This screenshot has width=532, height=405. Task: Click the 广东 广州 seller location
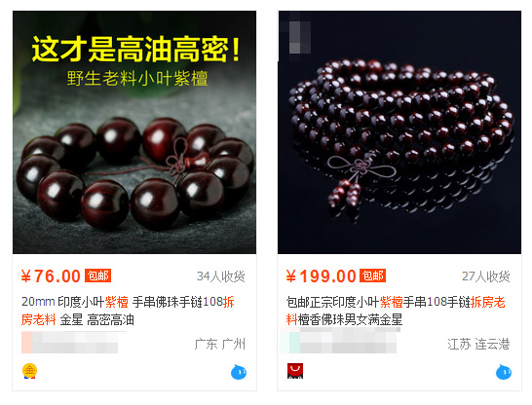(220, 344)
